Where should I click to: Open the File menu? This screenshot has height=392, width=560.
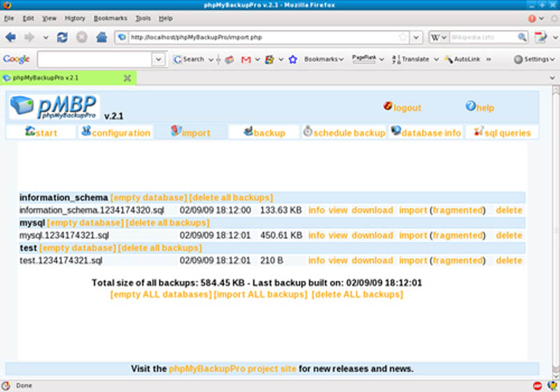point(9,18)
